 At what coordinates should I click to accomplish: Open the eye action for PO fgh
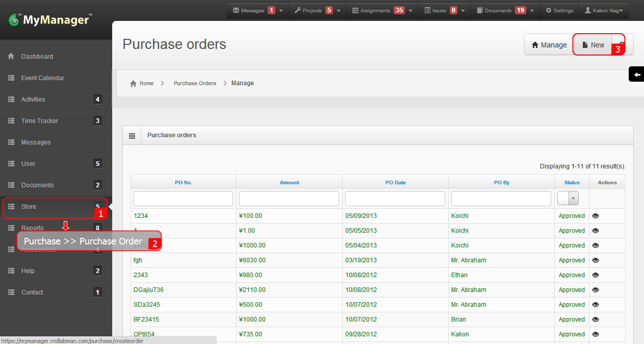[596, 260]
